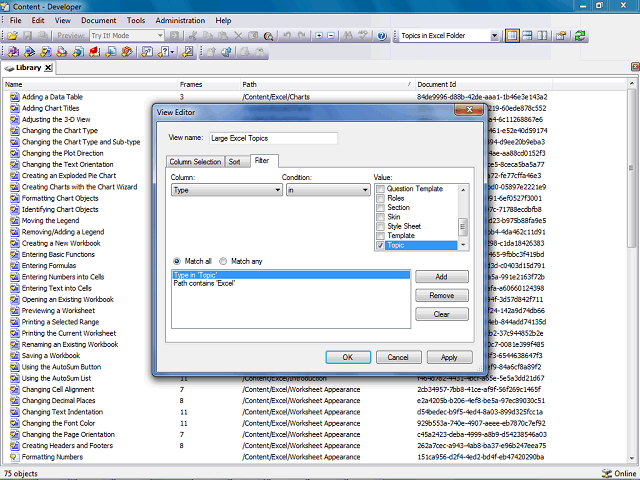
Task: Click the new Question icon
Action: (147, 52)
